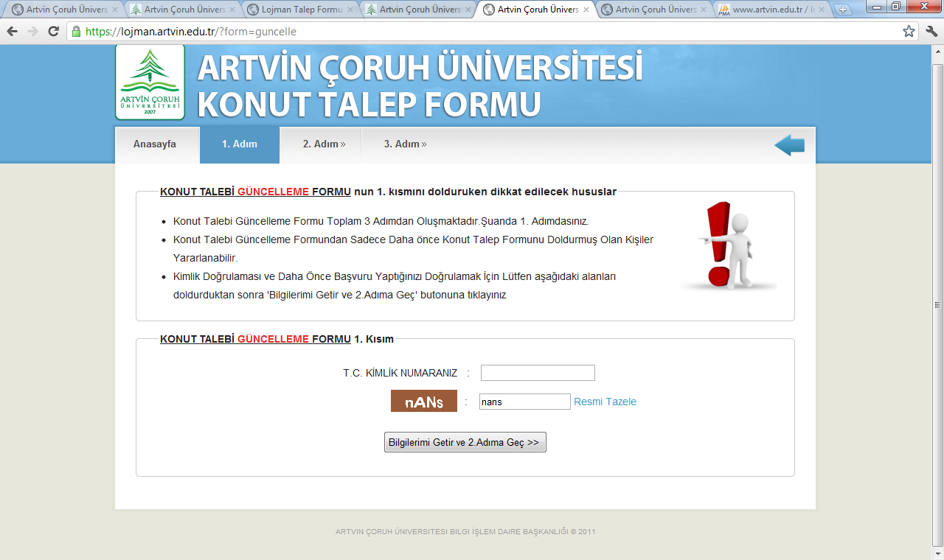
Task: Click the blue left arrow on the navigation bar
Action: pos(789,145)
